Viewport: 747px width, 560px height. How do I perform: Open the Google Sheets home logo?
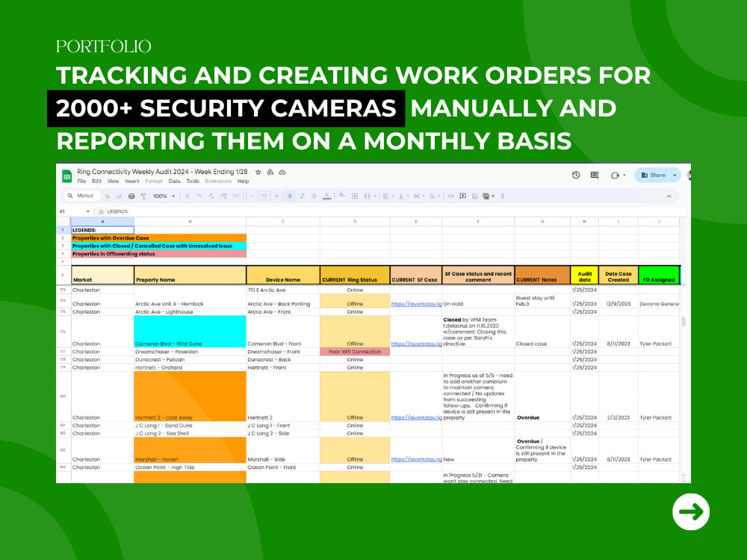click(66, 175)
